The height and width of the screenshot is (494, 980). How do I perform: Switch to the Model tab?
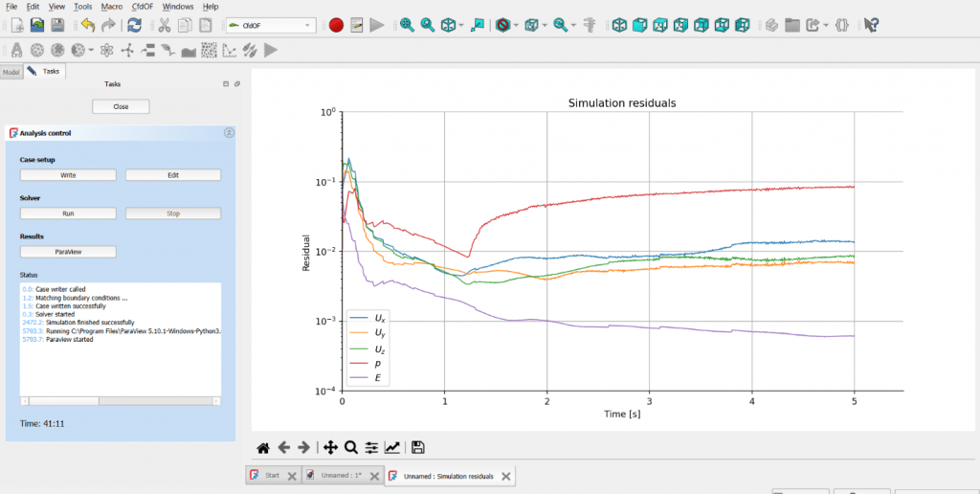[x=11, y=72]
